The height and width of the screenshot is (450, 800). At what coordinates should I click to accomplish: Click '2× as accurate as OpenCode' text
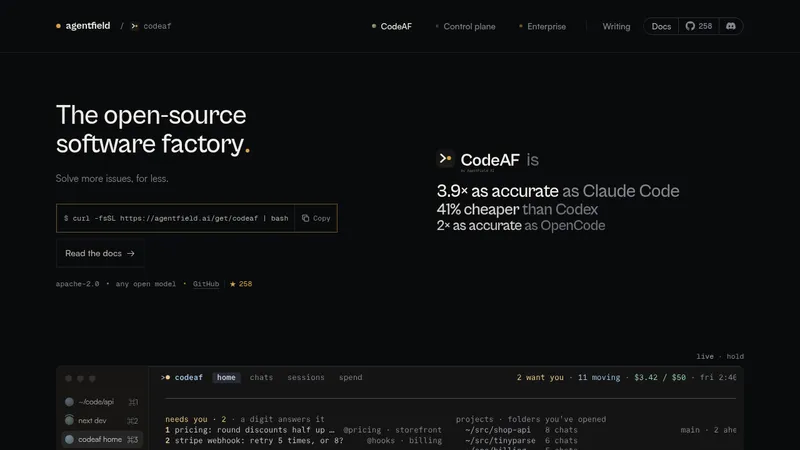(x=521, y=226)
